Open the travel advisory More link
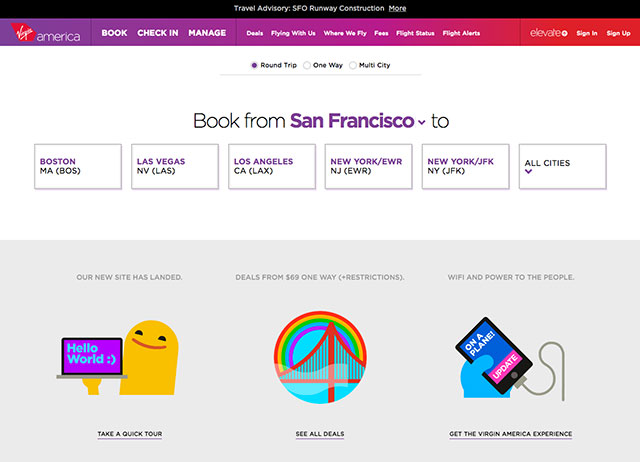 coord(397,9)
